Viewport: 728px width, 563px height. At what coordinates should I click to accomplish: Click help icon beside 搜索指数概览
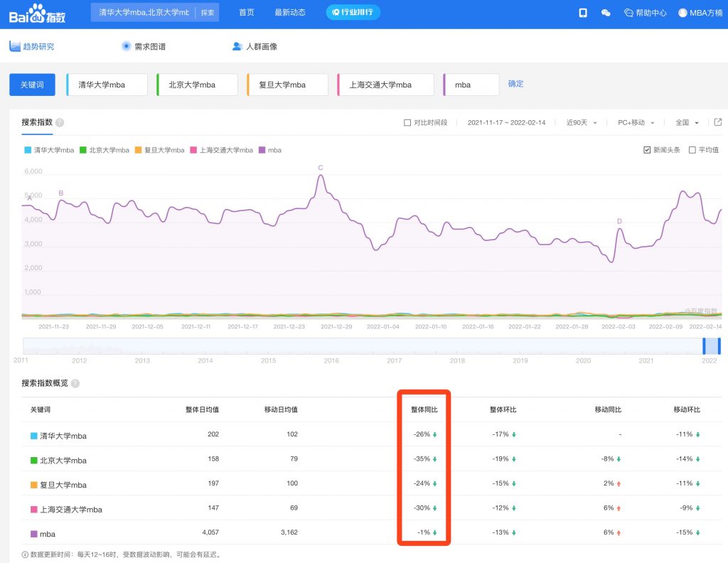pos(75,383)
